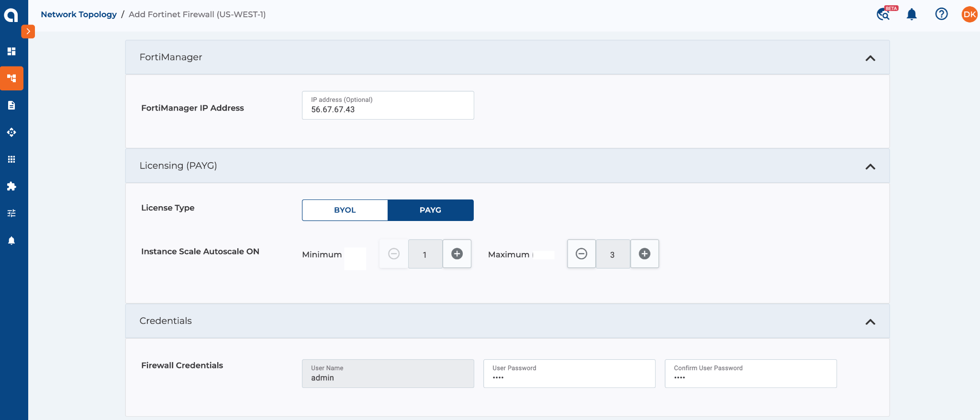This screenshot has height=420, width=980.
Task: Select the BYOL license type
Action: tap(345, 210)
